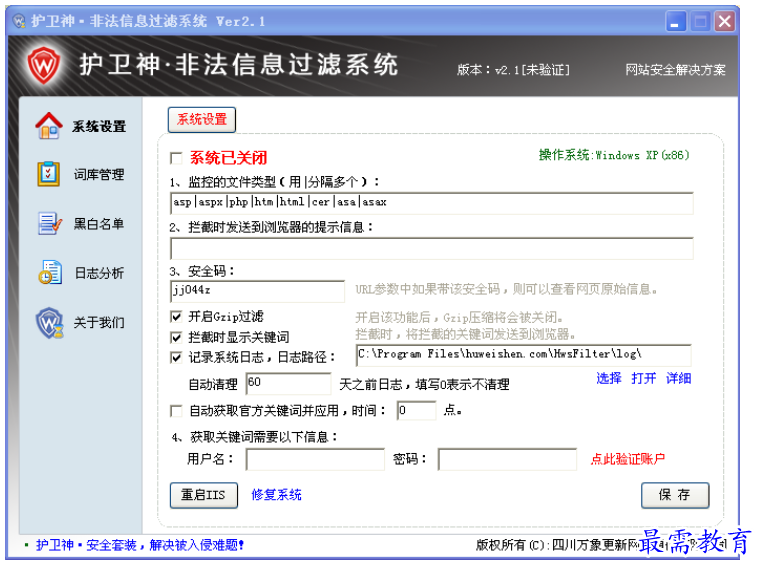760x573 pixels.
Task: Click the monitored file types input field
Action: [432, 203]
